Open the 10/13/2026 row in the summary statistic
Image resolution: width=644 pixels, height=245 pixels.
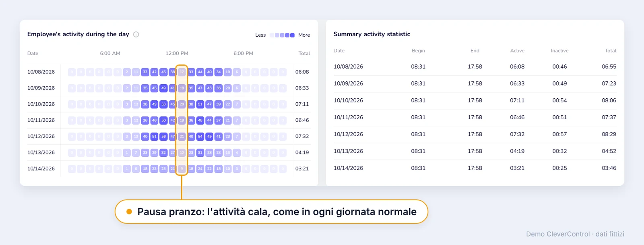tap(475, 151)
